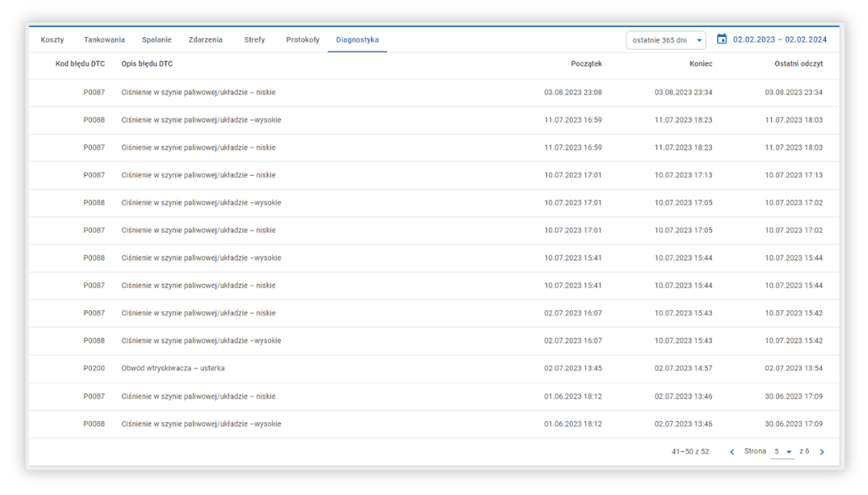This screenshot has height=495, width=868.
Task: Click the Opis błędu DTC column header
Action: [147, 64]
